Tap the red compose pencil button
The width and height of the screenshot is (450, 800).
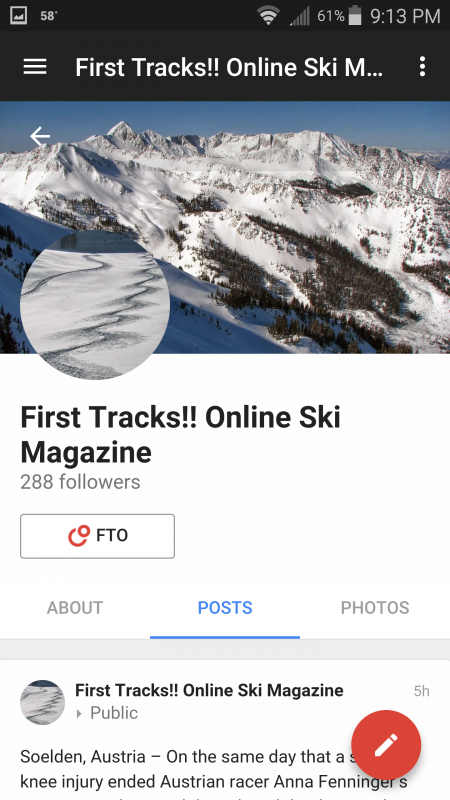(386, 745)
